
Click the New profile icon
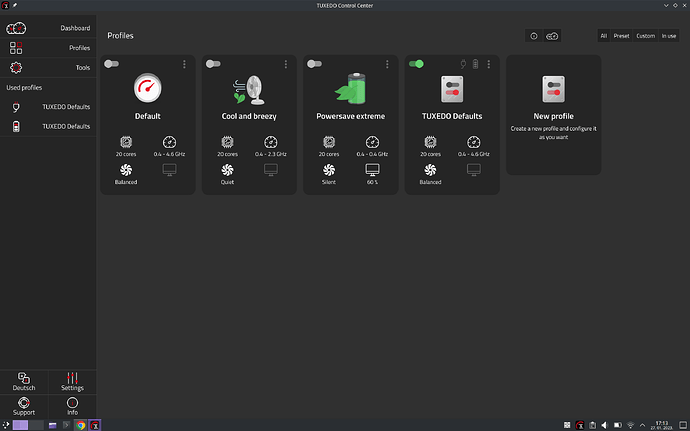pyautogui.click(x=554, y=89)
